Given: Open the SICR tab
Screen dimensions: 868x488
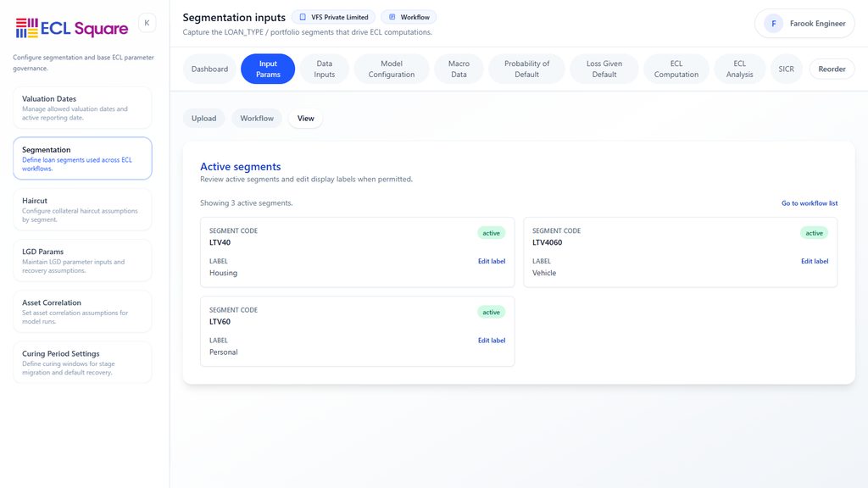Looking at the screenshot, I should point(786,69).
